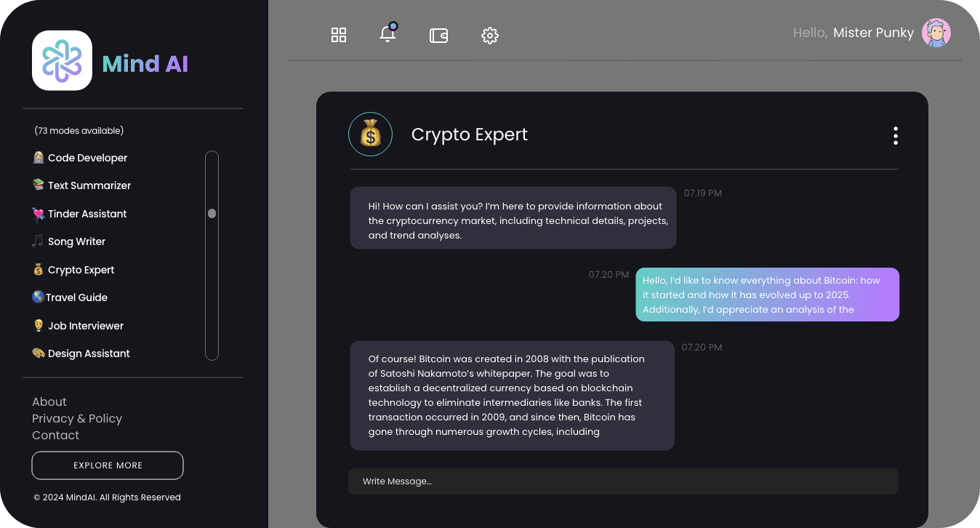Click the 07.19 PM timestamp
The width and height of the screenshot is (980, 528).
[x=703, y=193]
